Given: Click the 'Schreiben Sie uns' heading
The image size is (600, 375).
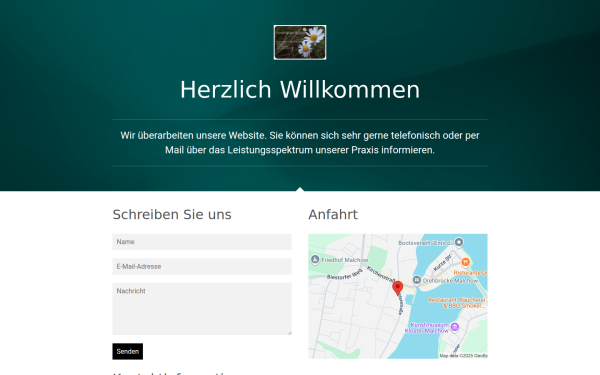Looking at the screenshot, I should point(172,215).
